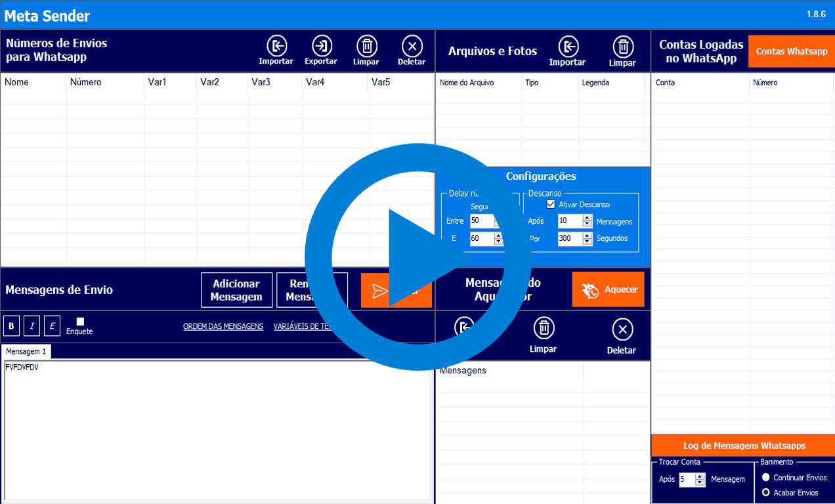The height and width of the screenshot is (504, 835).
Task: Select the Acabar Envios radio option
Action: [x=765, y=492]
